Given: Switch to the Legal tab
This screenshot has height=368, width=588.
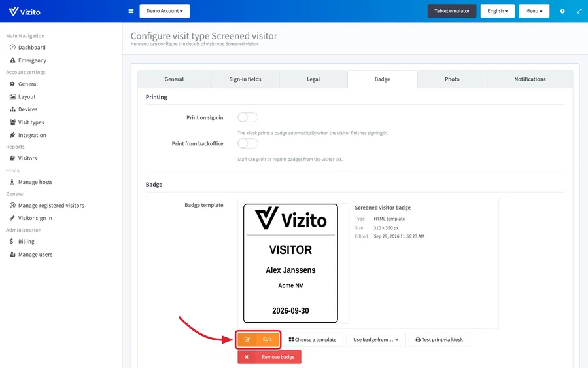Looking at the screenshot, I should pyautogui.click(x=313, y=79).
